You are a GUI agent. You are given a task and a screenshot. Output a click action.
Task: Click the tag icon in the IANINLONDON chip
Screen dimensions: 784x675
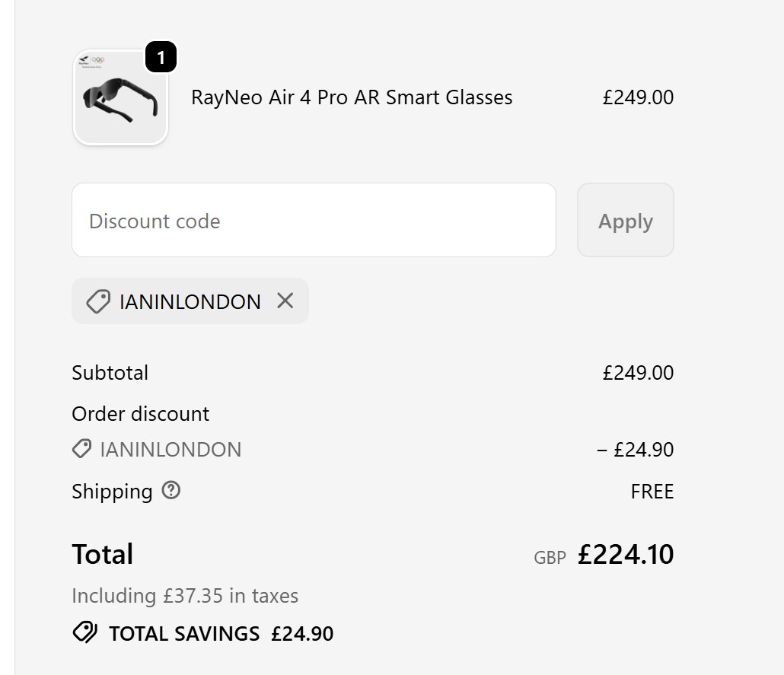coord(97,302)
